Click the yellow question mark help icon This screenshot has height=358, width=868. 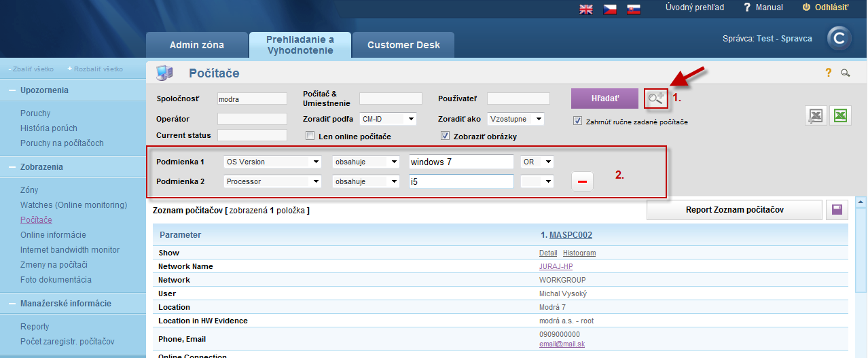[x=829, y=73]
